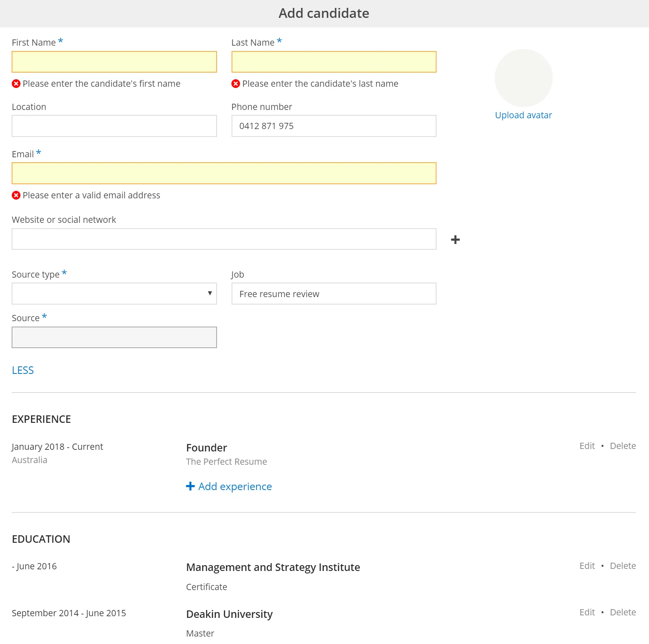Click the First Name input field
The width and height of the screenshot is (649, 644).
click(x=114, y=61)
